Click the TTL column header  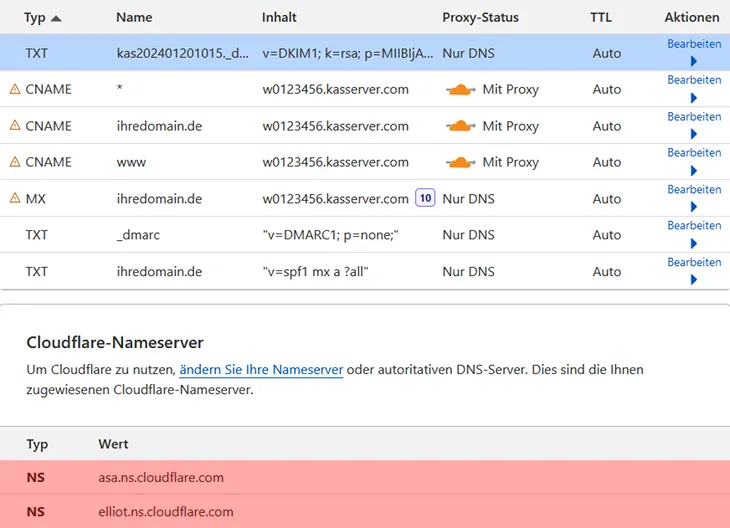coord(601,17)
